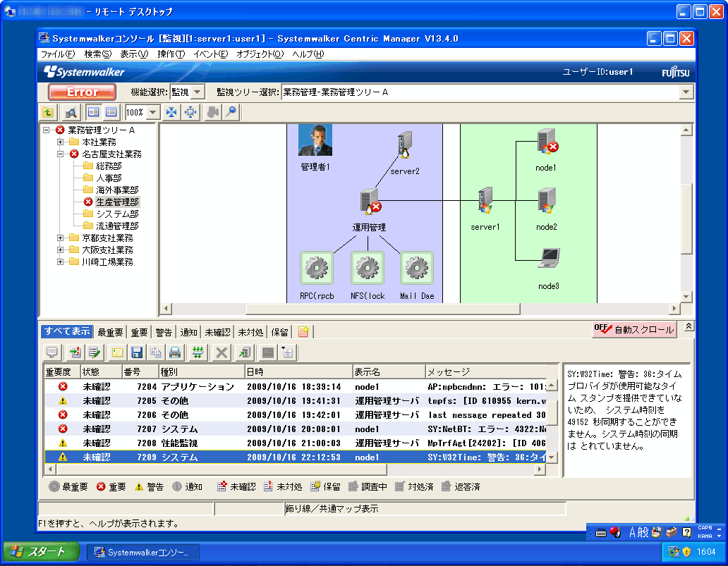The image size is (728, 566).
Task: Sort events by the 日時 column header
Action: (298, 371)
